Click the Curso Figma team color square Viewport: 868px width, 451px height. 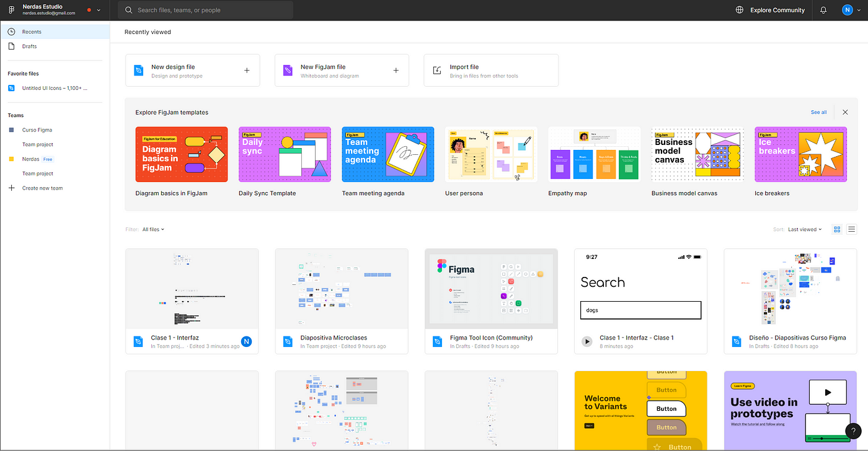[11, 130]
